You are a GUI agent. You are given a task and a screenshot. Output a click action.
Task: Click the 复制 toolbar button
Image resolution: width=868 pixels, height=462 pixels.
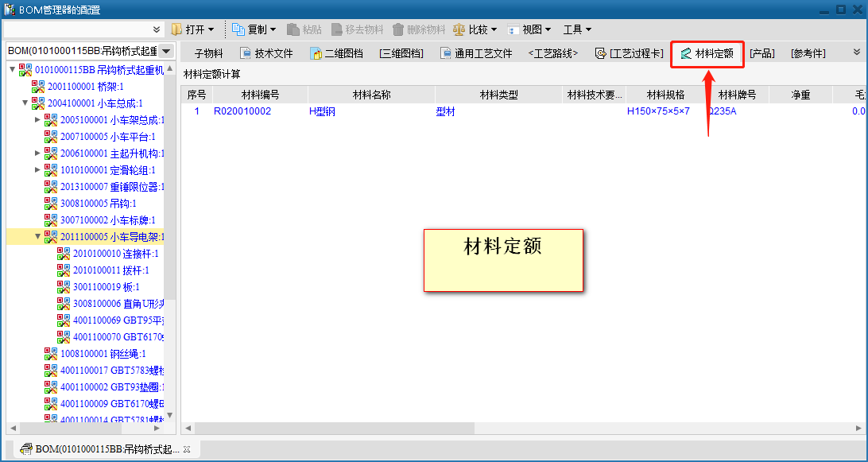click(254, 29)
